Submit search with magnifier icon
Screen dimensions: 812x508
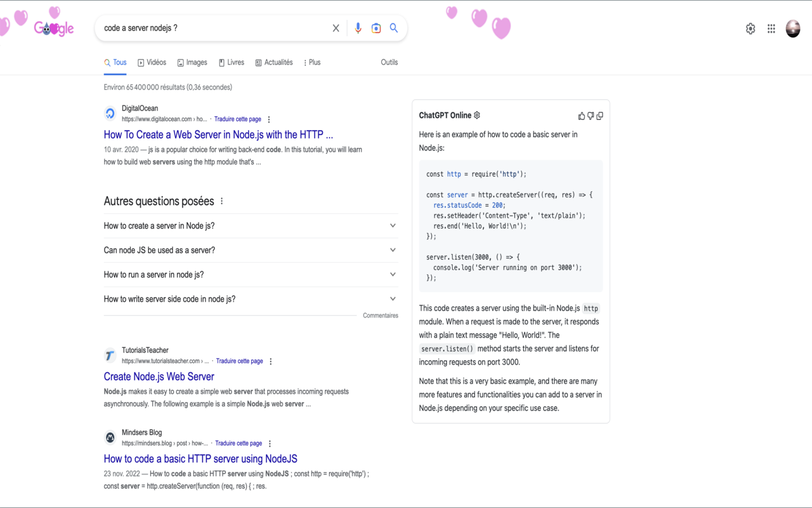pos(394,28)
